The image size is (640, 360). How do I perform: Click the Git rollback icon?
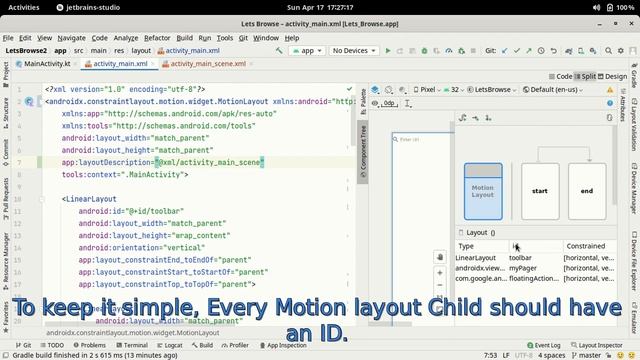point(553,51)
